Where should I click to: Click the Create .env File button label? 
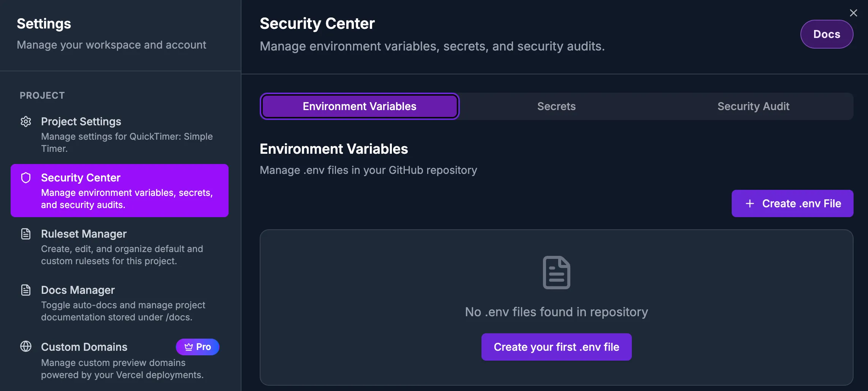(802, 203)
